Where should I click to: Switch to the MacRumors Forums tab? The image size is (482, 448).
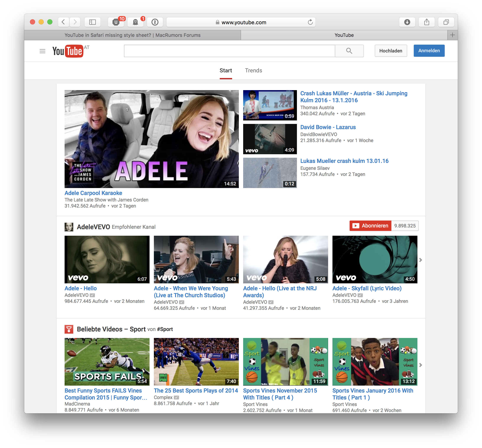tap(132, 35)
